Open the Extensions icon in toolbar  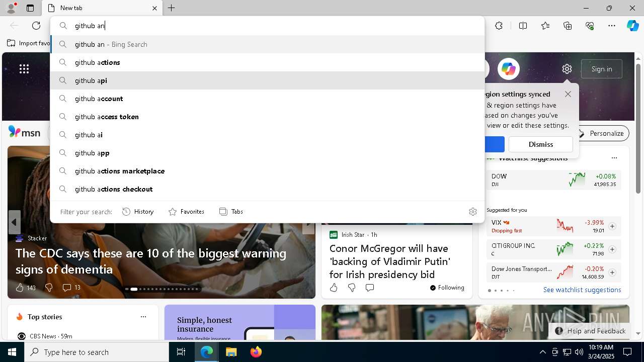(499, 26)
